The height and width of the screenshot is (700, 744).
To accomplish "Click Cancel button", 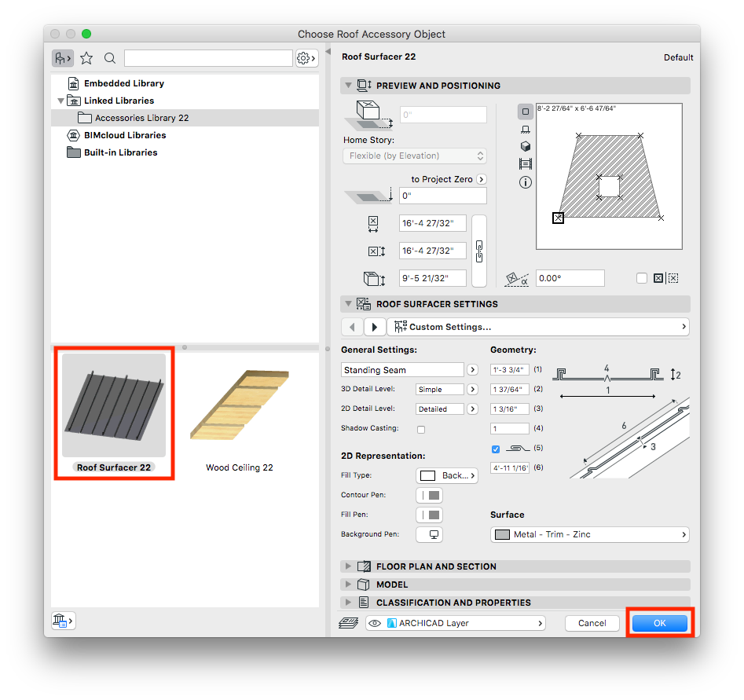I will [x=592, y=623].
